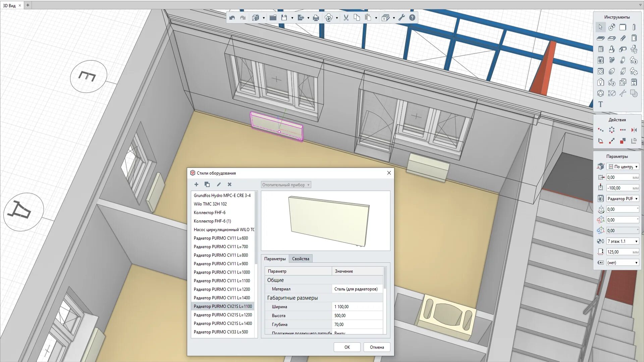The image size is (644, 362).
Task: Expand the '7 этаж 1.1' level dropdown
Action: tap(623, 241)
